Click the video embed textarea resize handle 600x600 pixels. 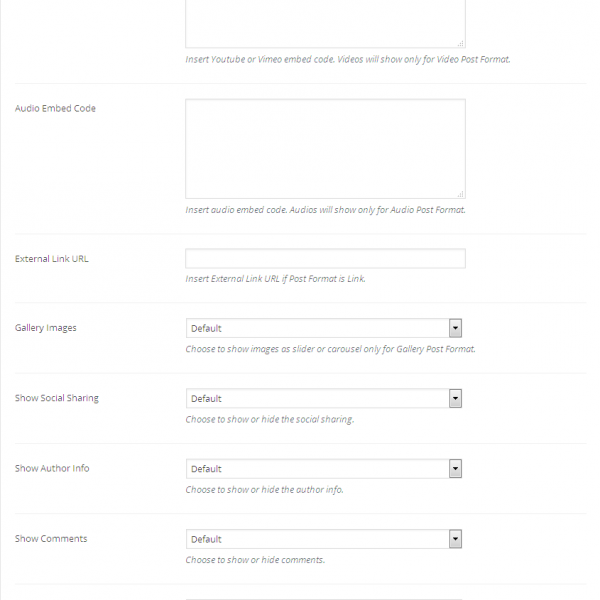tap(460, 43)
